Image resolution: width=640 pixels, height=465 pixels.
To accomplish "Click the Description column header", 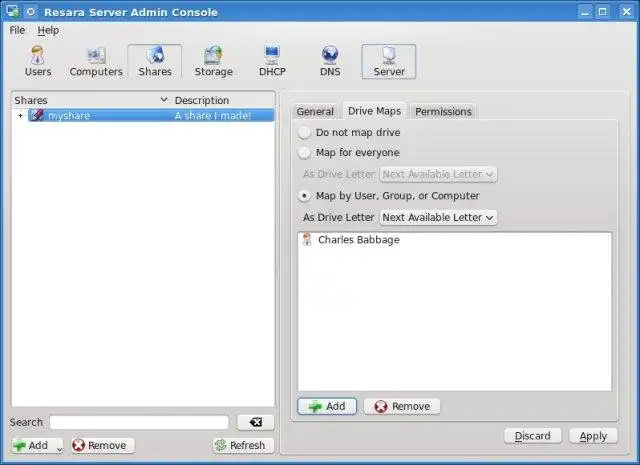I will [224, 100].
